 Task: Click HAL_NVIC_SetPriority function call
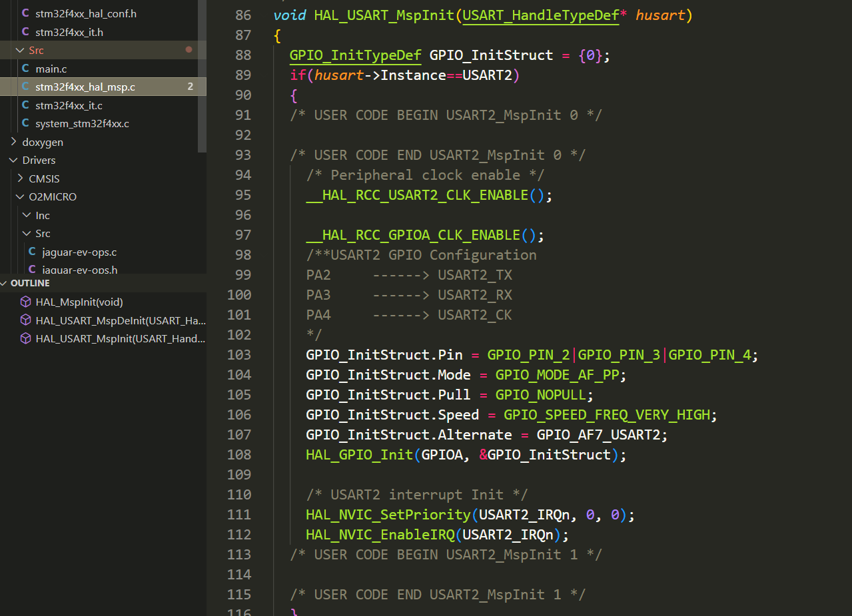click(x=388, y=515)
